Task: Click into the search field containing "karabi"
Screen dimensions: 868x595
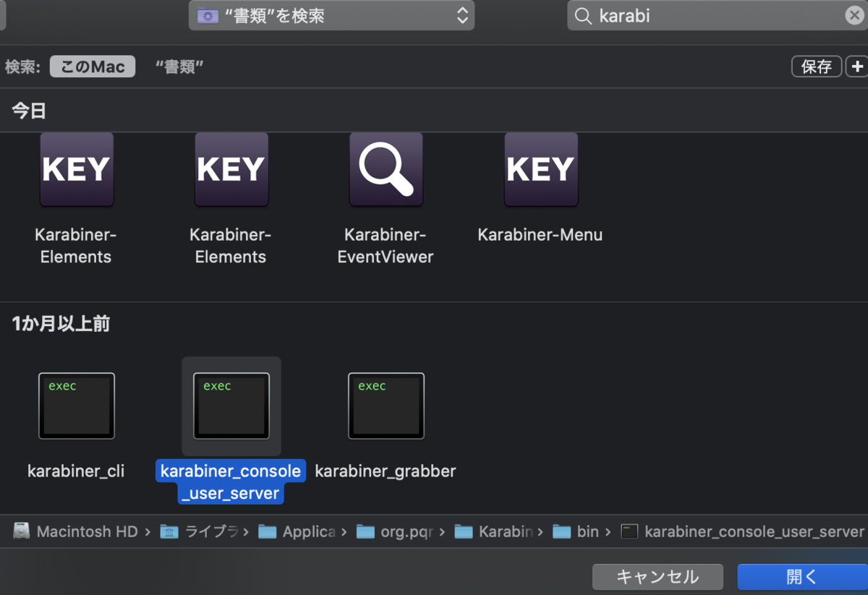Action: (716, 16)
